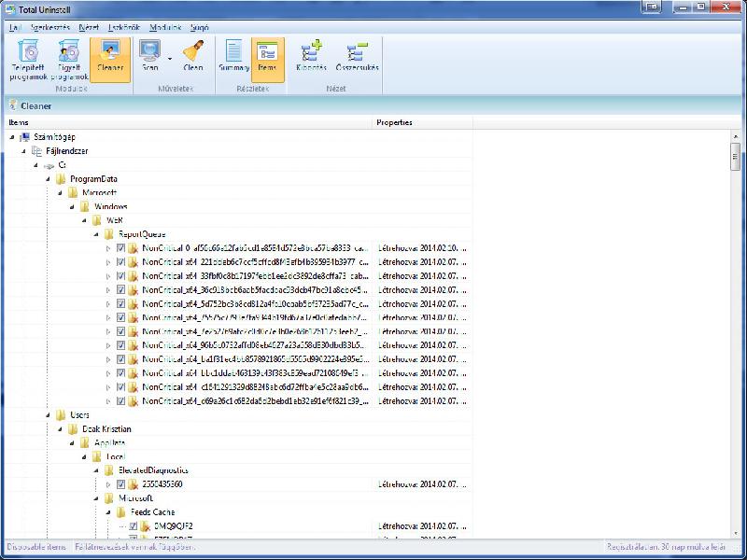747x560 pixels.
Task: Click the 2350435360 folder delete icon
Action: (134, 484)
